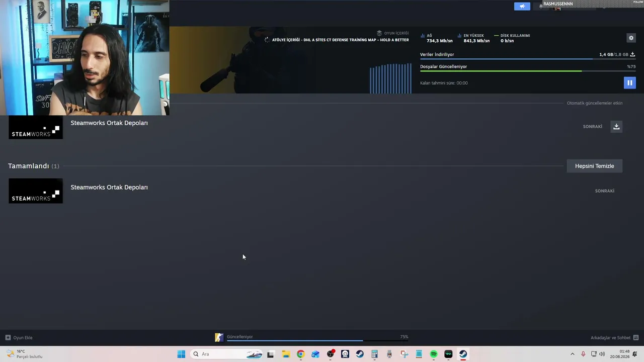Open Google Chrome from the taskbar
Screen dimensions: 644x362
[300, 354]
